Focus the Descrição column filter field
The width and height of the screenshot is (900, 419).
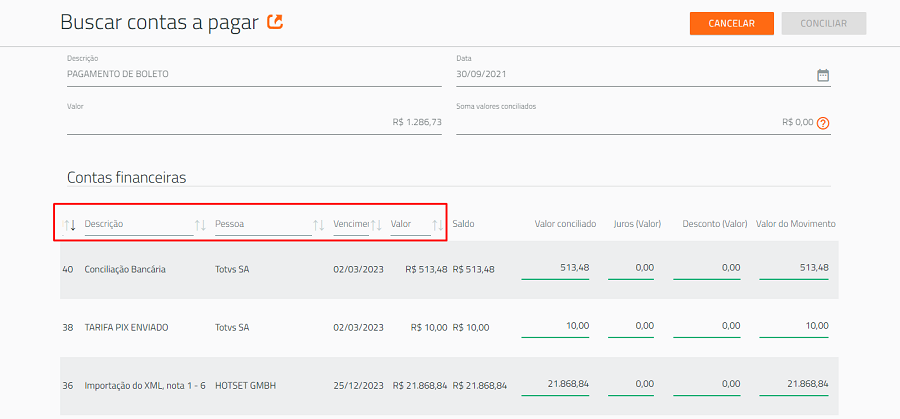pyautogui.click(x=139, y=224)
